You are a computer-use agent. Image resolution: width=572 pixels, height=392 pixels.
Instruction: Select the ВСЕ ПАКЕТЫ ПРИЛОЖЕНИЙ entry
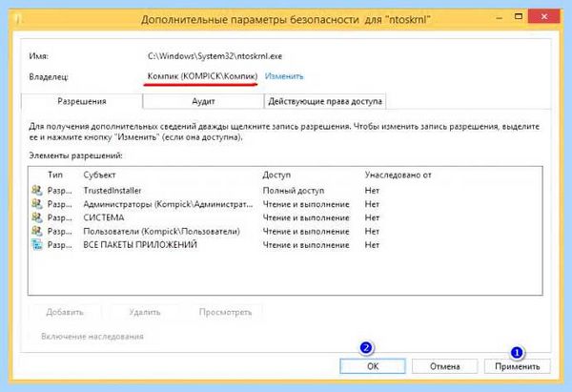coord(285,244)
